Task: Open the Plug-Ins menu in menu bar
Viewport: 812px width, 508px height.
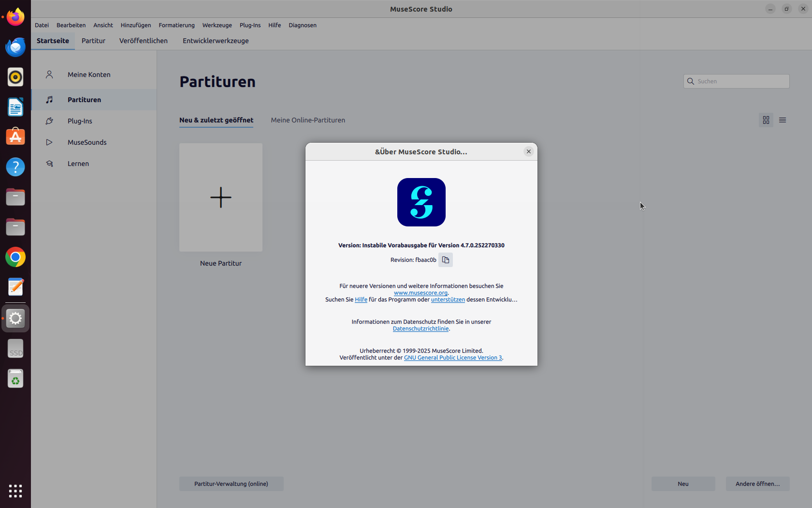Action: (250, 25)
